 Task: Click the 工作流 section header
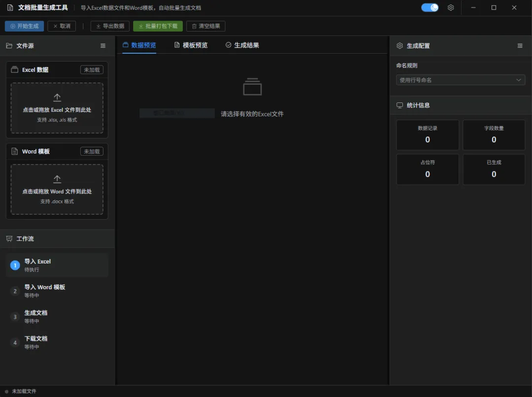[x=57, y=239]
